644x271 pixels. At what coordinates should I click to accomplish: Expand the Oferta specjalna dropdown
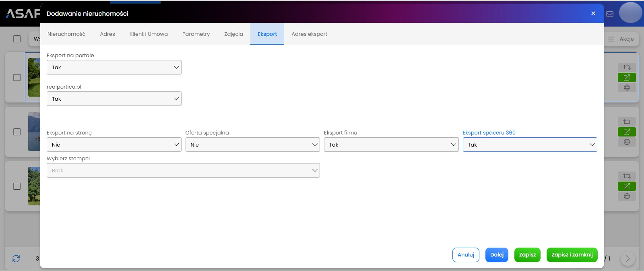[x=252, y=145]
